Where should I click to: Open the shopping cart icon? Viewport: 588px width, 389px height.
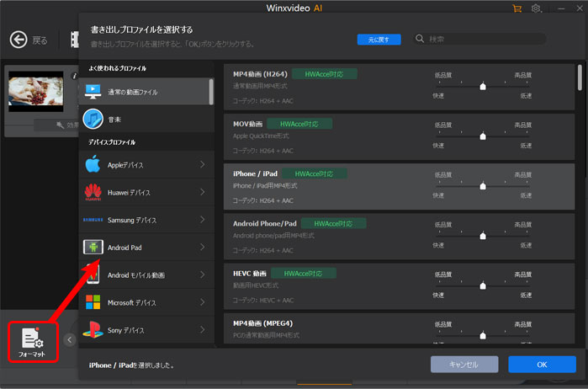[x=517, y=8]
